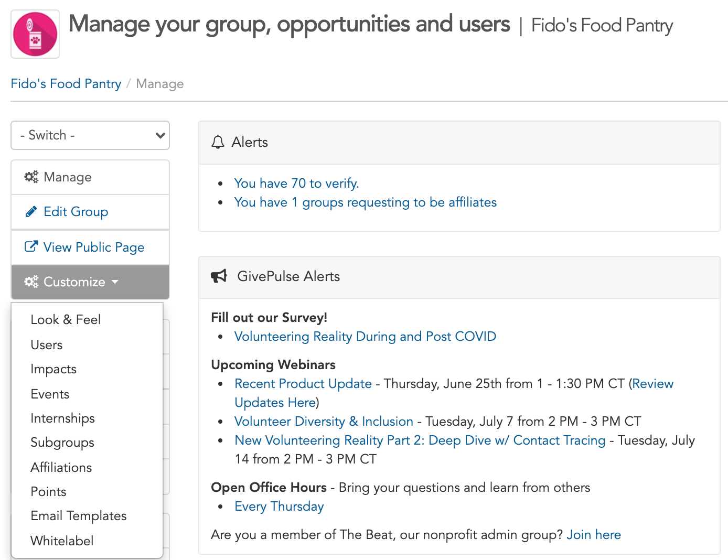Click the GivePulse Alerts panel heading

pos(288,276)
